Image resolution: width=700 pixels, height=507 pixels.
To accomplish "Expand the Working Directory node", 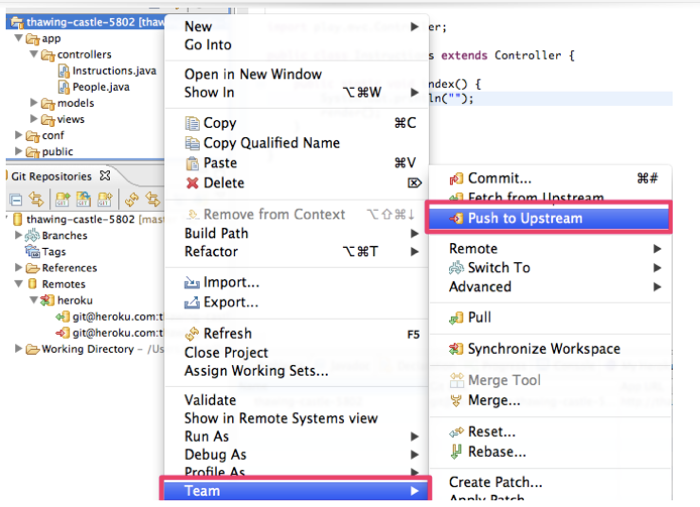I will pos(18,349).
